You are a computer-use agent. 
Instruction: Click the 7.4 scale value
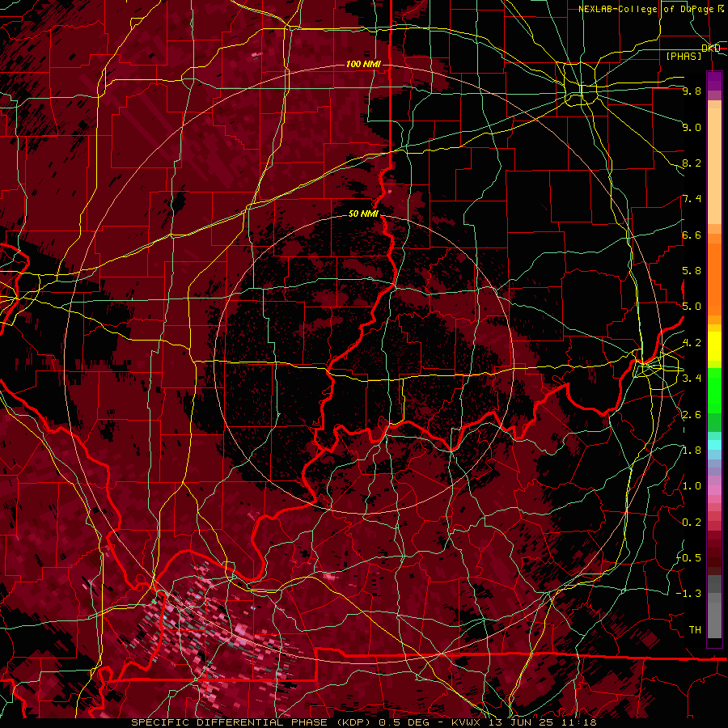pyautogui.click(x=692, y=199)
